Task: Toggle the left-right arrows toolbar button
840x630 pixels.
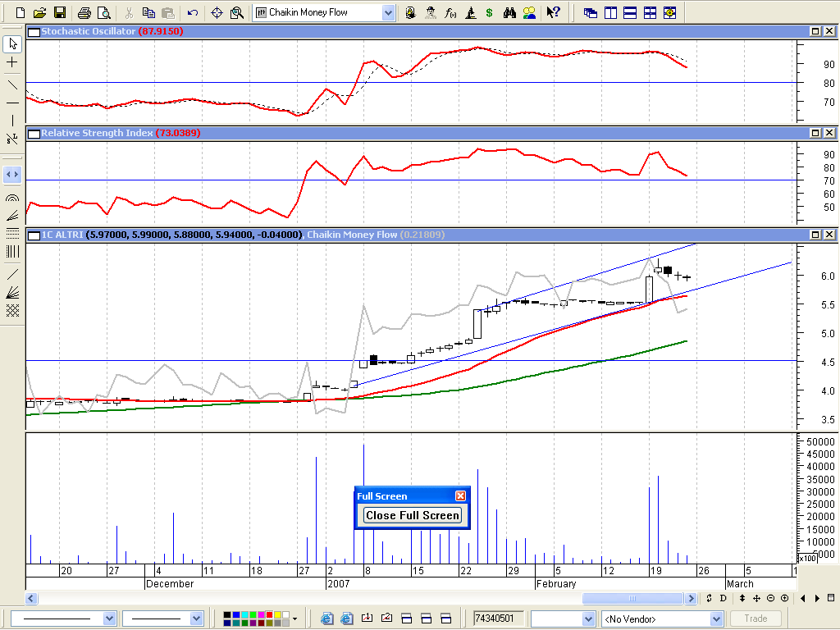Action: pyautogui.click(x=12, y=174)
